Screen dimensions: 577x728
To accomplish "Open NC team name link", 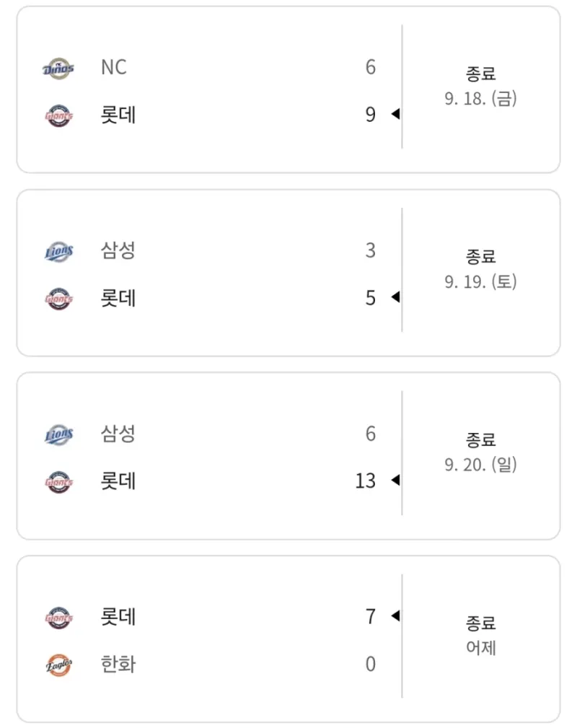I will pyautogui.click(x=114, y=67).
